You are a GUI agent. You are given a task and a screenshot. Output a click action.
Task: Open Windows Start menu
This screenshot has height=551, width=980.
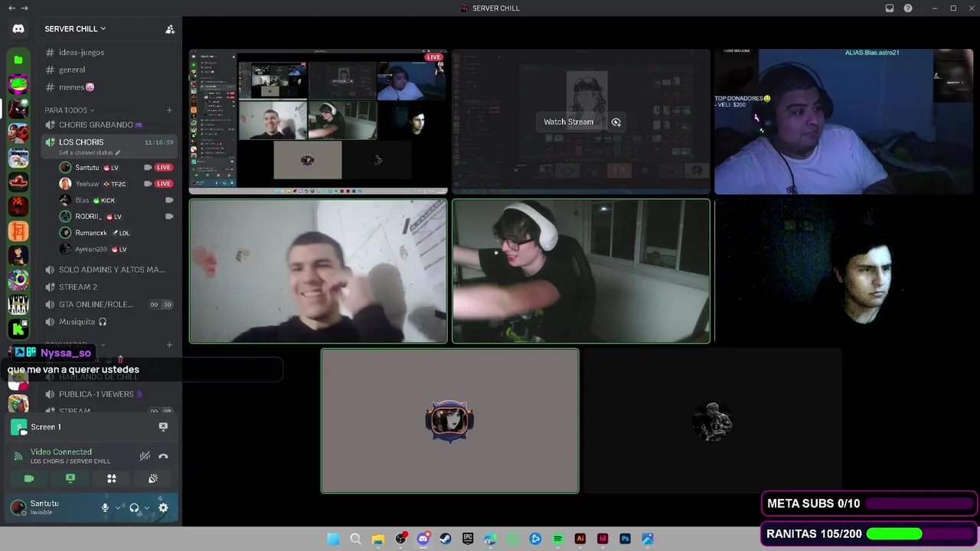pyautogui.click(x=333, y=539)
